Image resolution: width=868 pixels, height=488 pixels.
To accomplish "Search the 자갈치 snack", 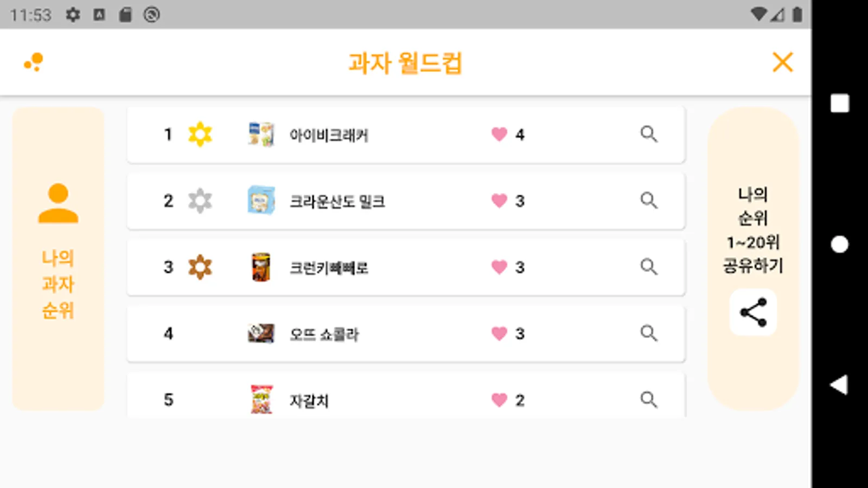I will (648, 400).
